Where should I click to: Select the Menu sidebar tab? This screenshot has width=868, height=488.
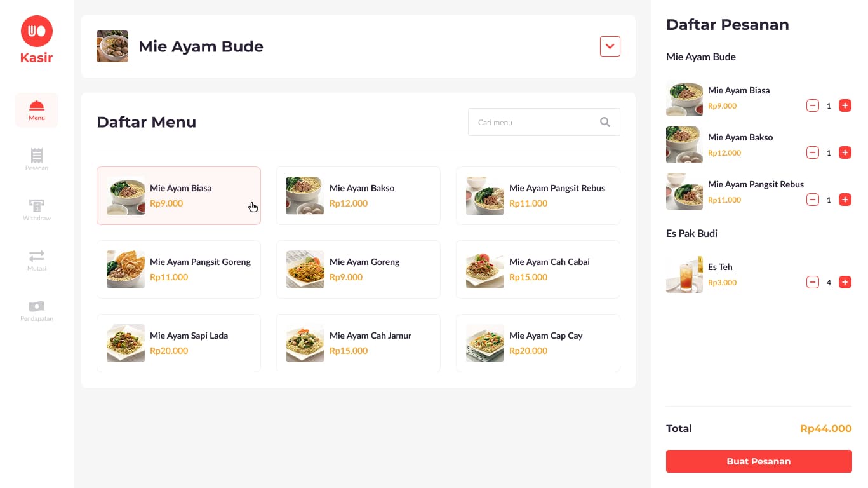click(x=37, y=110)
